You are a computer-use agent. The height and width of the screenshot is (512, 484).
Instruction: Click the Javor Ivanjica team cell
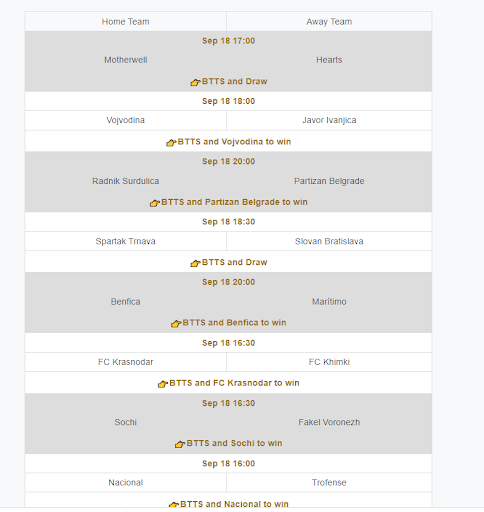pos(329,120)
